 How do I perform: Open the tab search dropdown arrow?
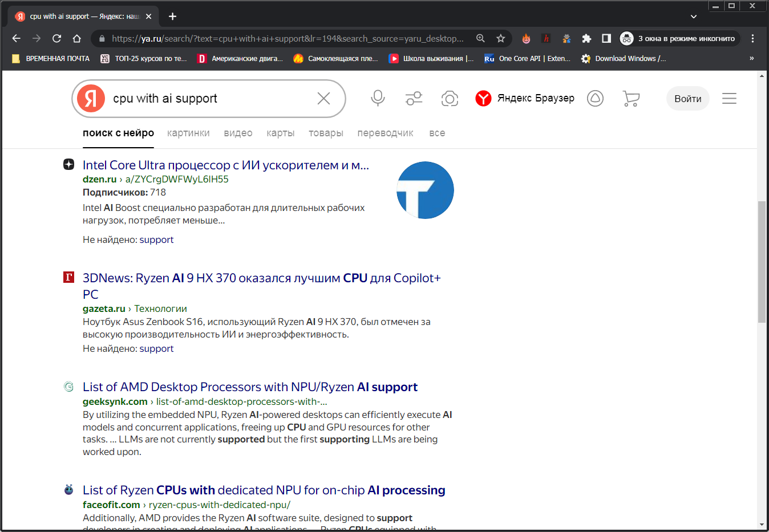pos(694,17)
